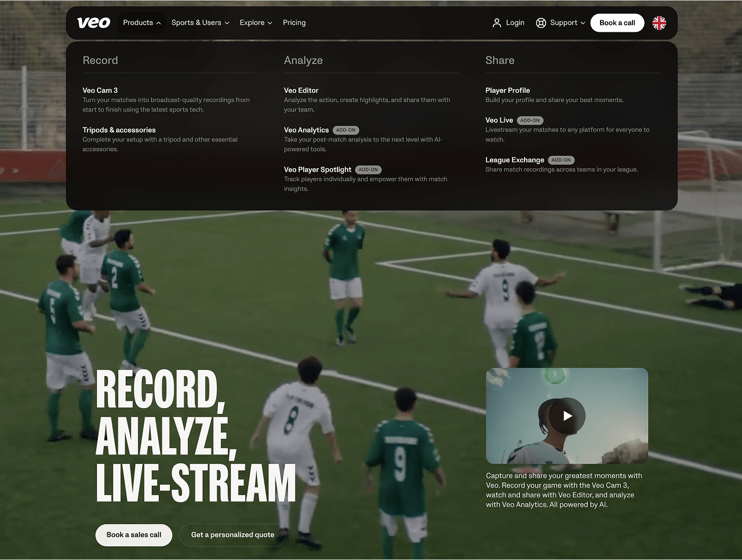Image resolution: width=742 pixels, height=560 pixels.
Task: Open League Exchange
Action: point(515,160)
